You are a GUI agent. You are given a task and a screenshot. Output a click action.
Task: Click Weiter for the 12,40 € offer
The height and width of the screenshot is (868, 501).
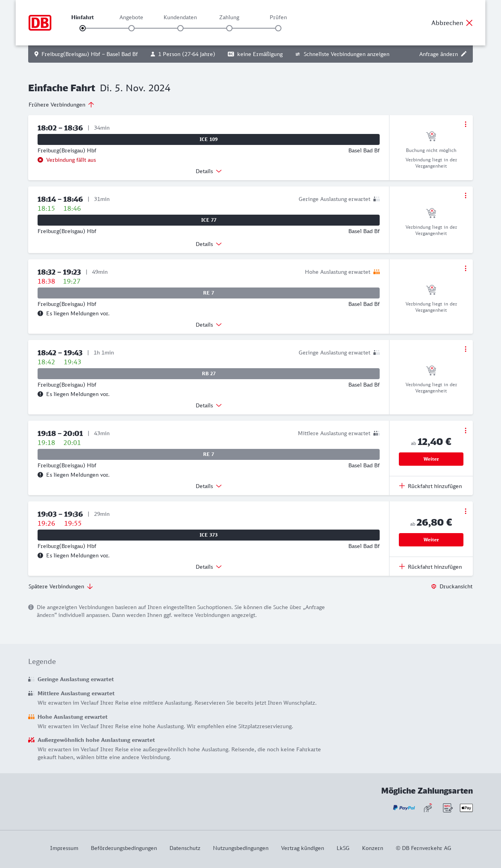(x=431, y=459)
